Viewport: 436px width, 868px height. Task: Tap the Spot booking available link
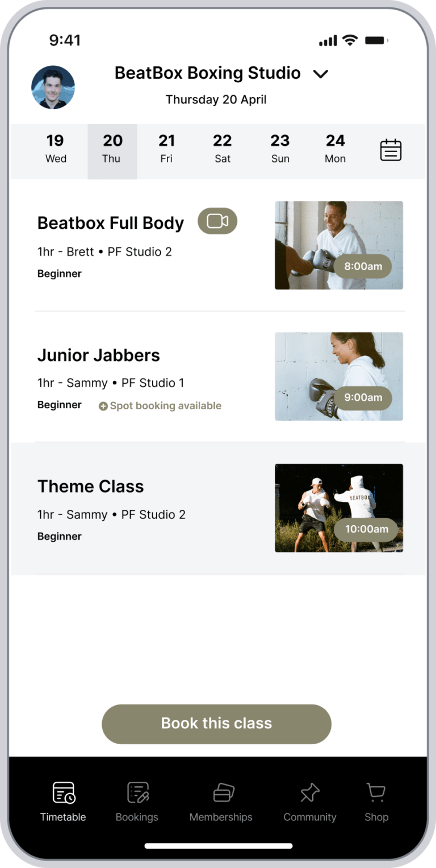click(165, 406)
